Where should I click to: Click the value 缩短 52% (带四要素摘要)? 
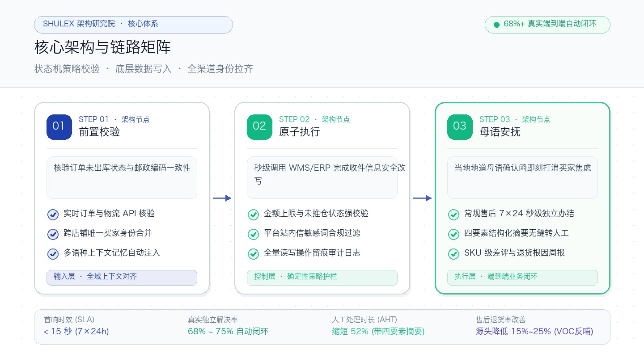tap(378, 332)
